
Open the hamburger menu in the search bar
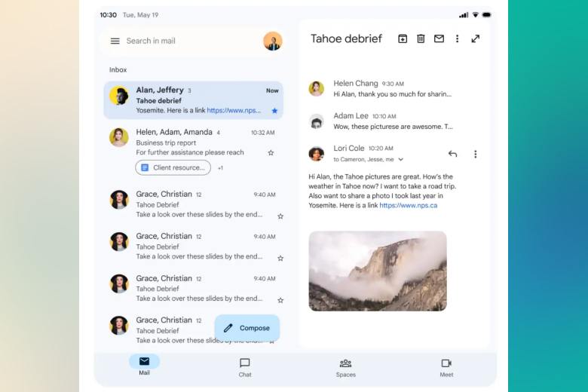(115, 41)
